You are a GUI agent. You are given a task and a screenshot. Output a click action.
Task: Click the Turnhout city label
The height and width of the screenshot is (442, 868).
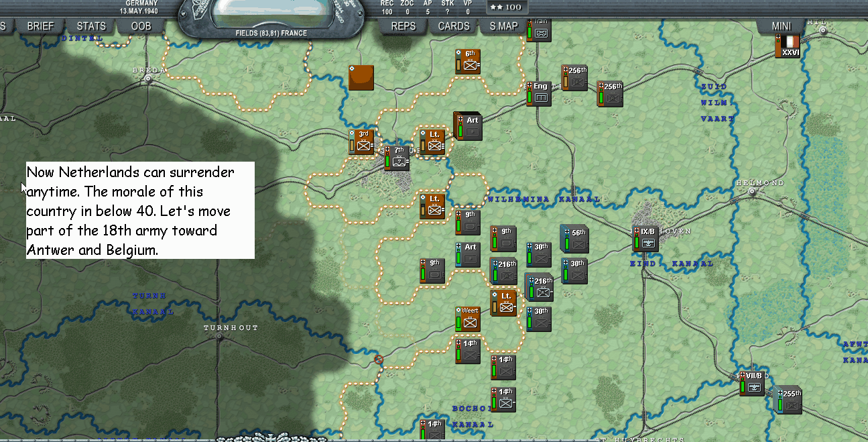[231, 328]
